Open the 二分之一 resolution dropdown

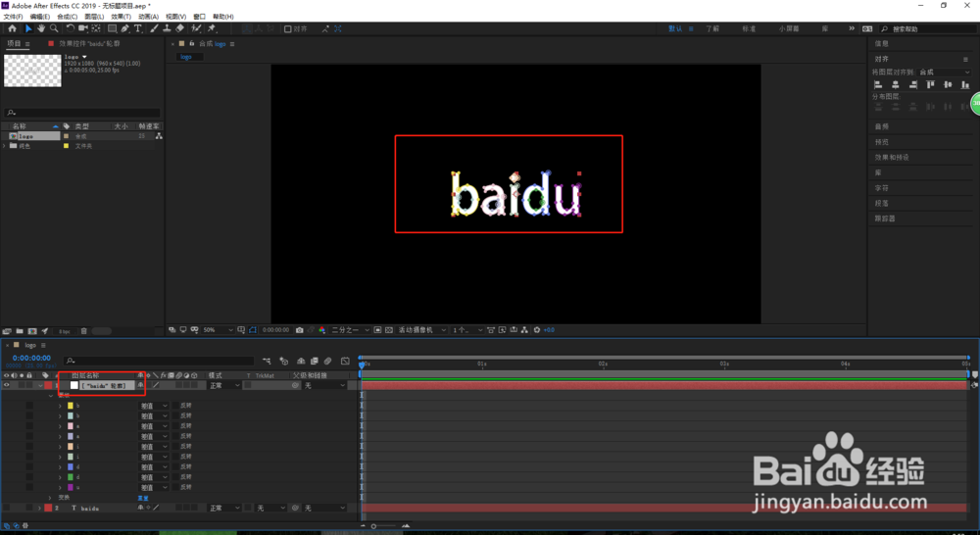point(350,330)
